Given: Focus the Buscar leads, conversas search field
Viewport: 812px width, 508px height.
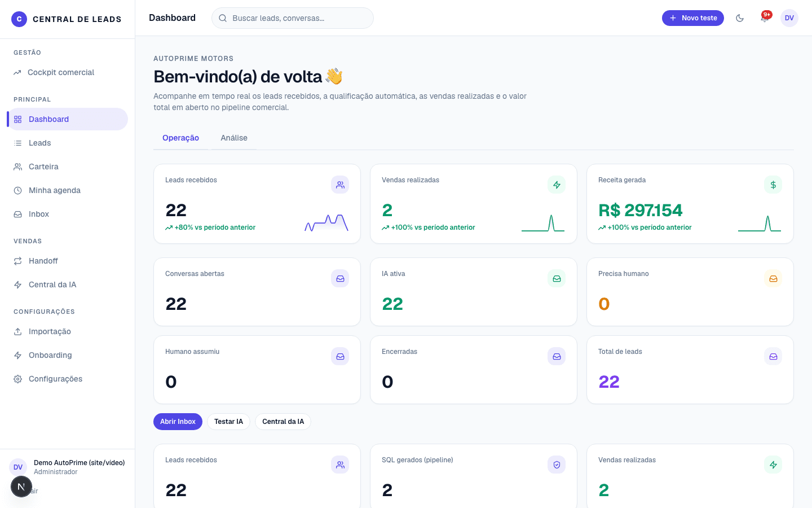Looking at the screenshot, I should [292, 18].
